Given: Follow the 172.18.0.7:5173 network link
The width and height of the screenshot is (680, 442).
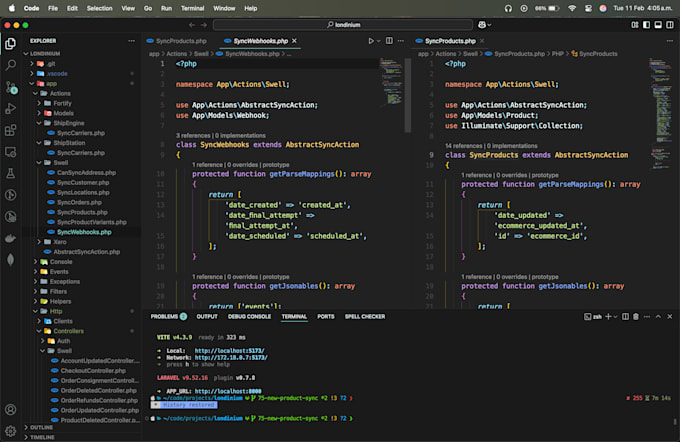Looking at the screenshot, I should point(231,357).
